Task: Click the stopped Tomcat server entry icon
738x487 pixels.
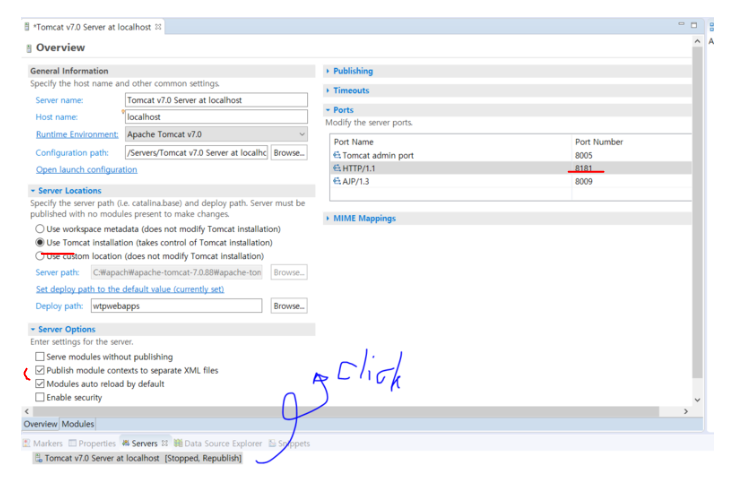Action: pyautogui.click(x=39, y=458)
